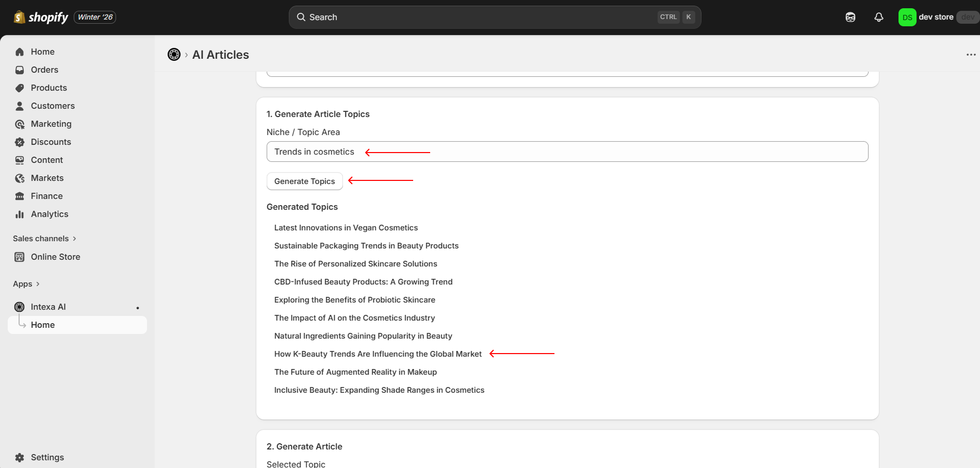Choose the Probiotic Skincare topic

click(x=354, y=300)
